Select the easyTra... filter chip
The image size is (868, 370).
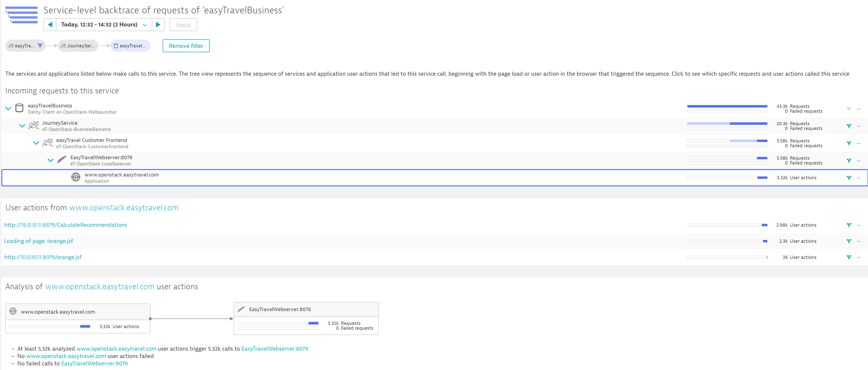[x=25, y=46]
